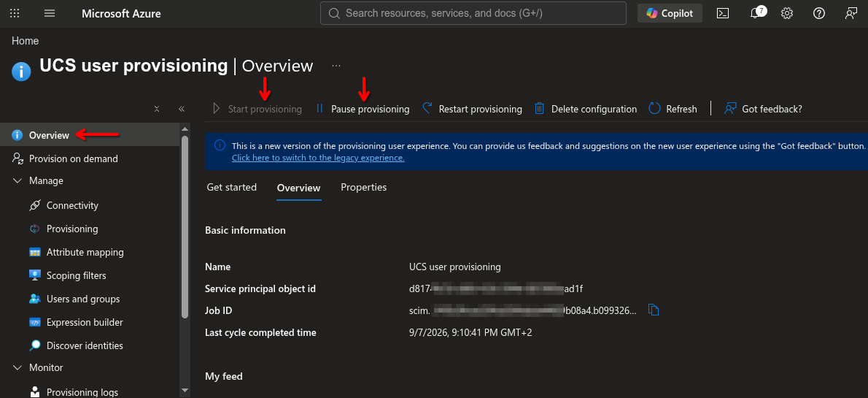Select Overview in the sidebar
The width and height of the screenshot is (868, 398).
coord(90,135)
